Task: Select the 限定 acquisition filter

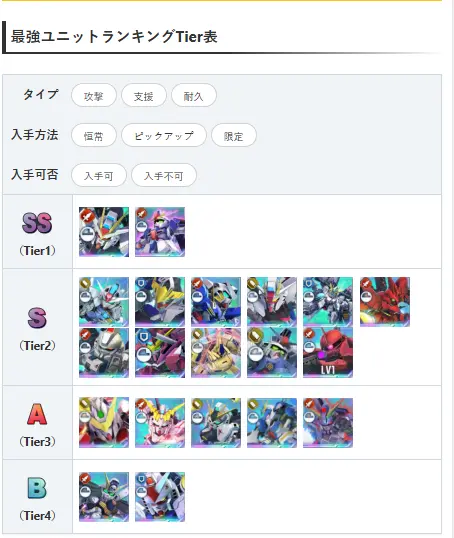Action: pyautogui.click(x=233, y=135)
